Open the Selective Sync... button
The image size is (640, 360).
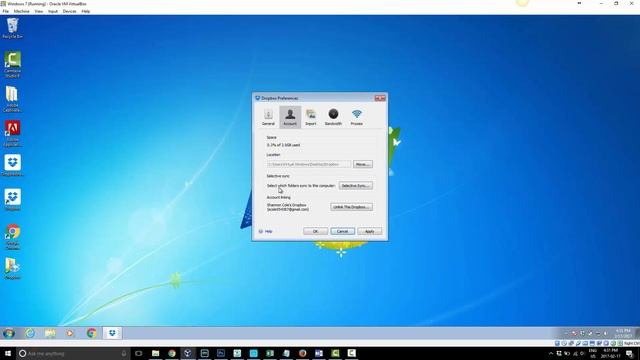click(356, 186)
